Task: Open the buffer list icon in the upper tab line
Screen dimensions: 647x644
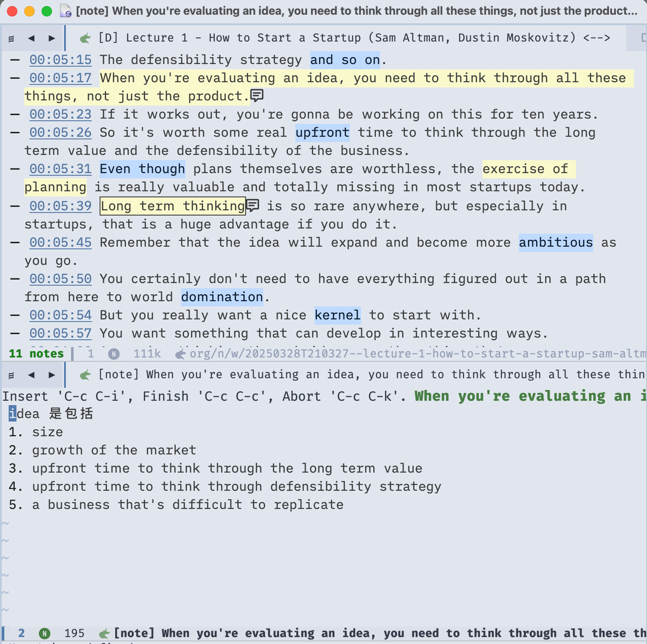Action: (x=11, y=39)
